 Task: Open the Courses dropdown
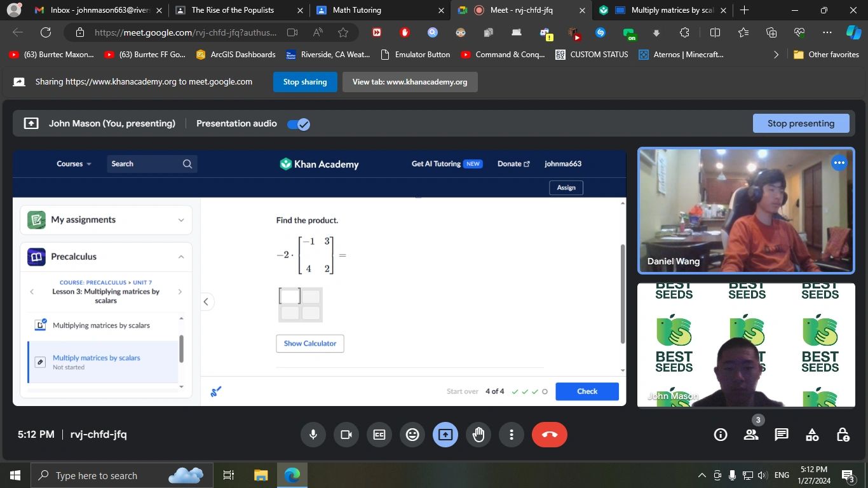(72, 163)
